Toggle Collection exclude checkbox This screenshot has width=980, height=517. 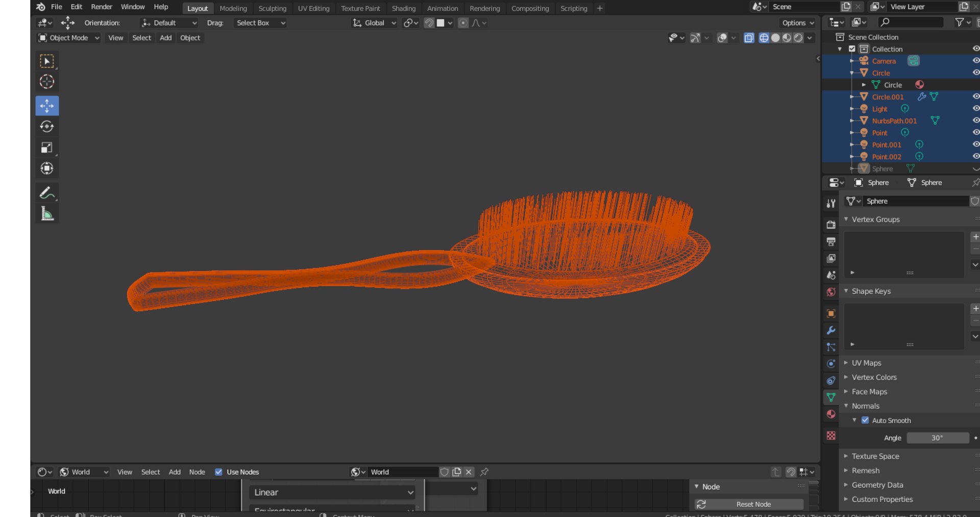852,49
